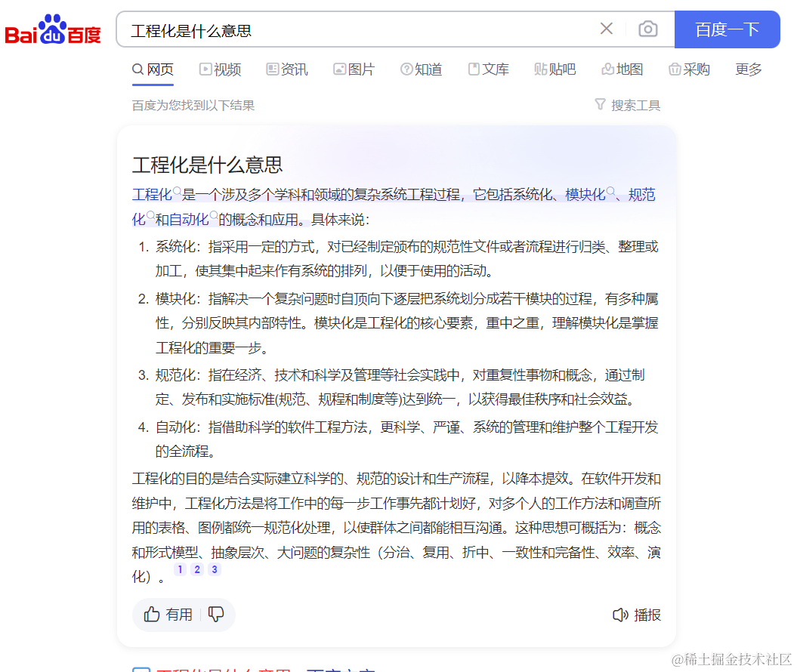Clear the search box with X icon

(607, 29)
